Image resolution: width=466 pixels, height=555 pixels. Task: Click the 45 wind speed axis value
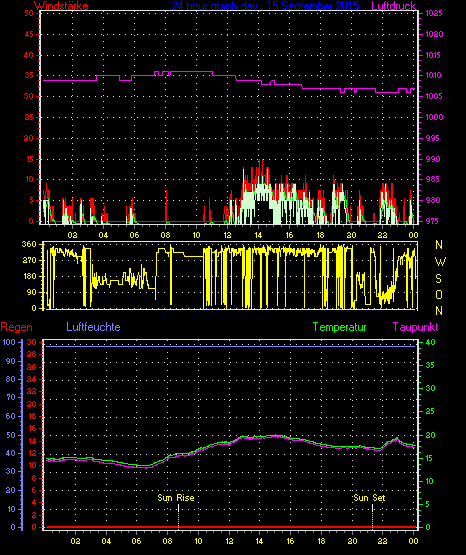(29, 34)
